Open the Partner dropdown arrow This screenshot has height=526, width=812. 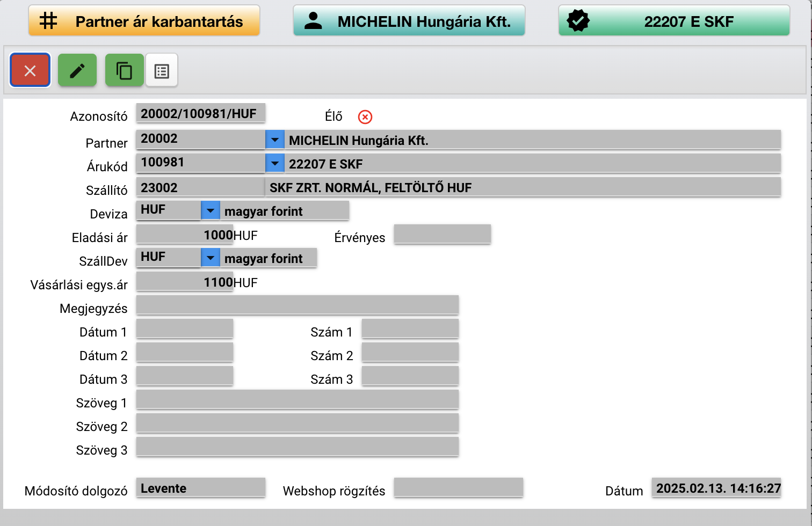coord(274,140)
